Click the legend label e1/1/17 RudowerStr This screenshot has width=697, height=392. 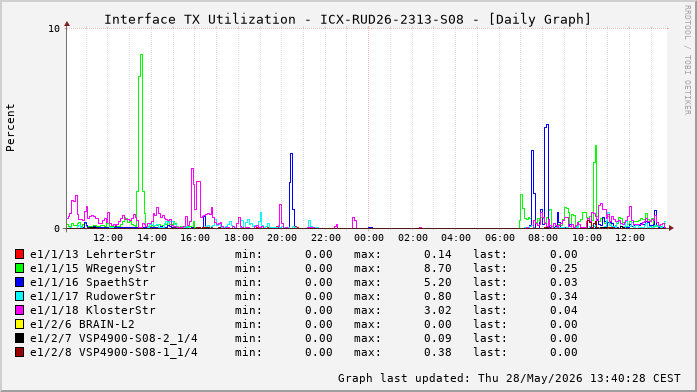93,296
